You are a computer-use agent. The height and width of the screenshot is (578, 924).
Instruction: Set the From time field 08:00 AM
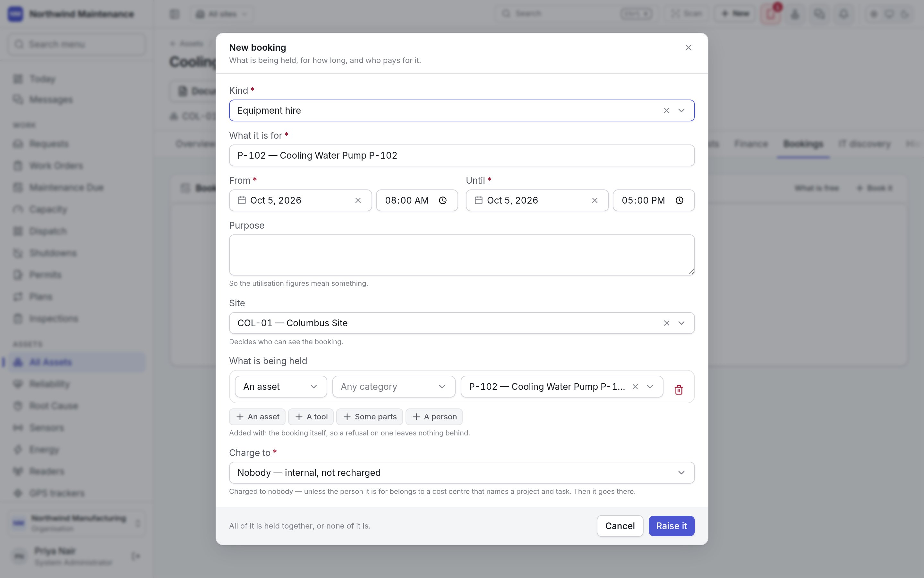[x=416, y=200]
